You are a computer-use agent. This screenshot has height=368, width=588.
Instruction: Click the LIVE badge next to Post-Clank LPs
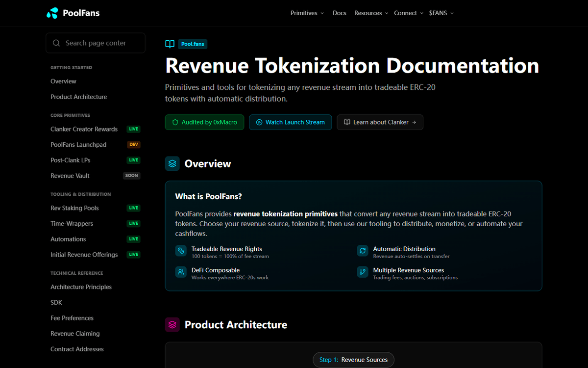pos(134,160)
